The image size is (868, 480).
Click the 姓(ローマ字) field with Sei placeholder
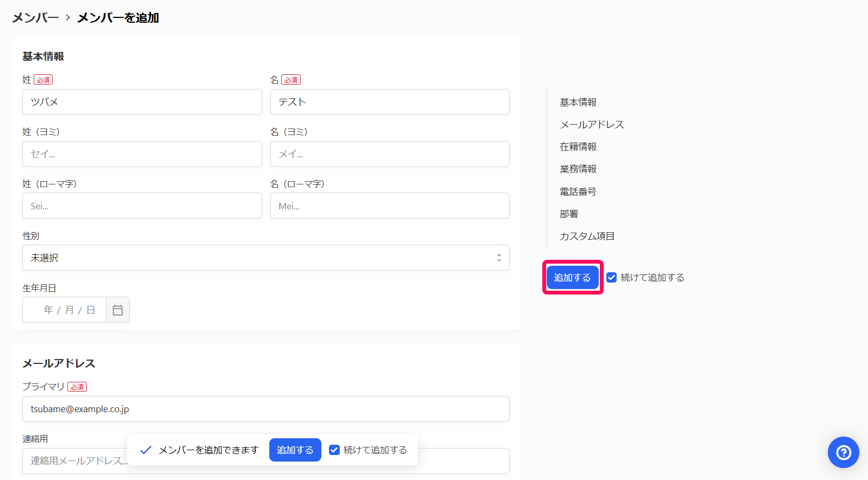(142, 206)
